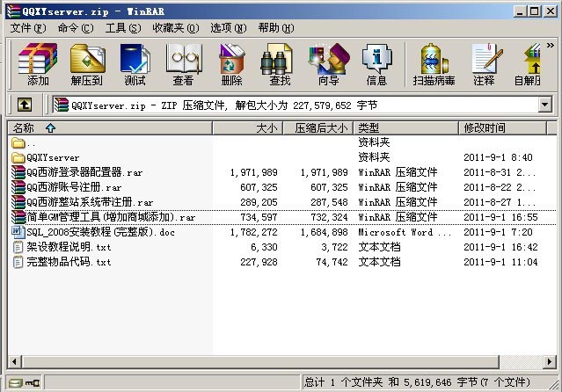This screenshot has height=392, width=562.
Task: Click the Add (添加) toolbar icon
Action: [38, 64]
